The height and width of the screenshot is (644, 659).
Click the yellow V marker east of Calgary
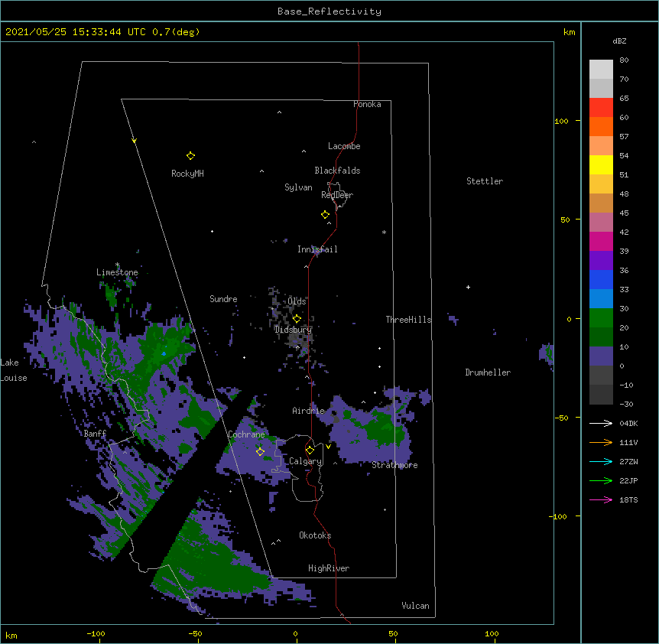(x=328, y=447)
